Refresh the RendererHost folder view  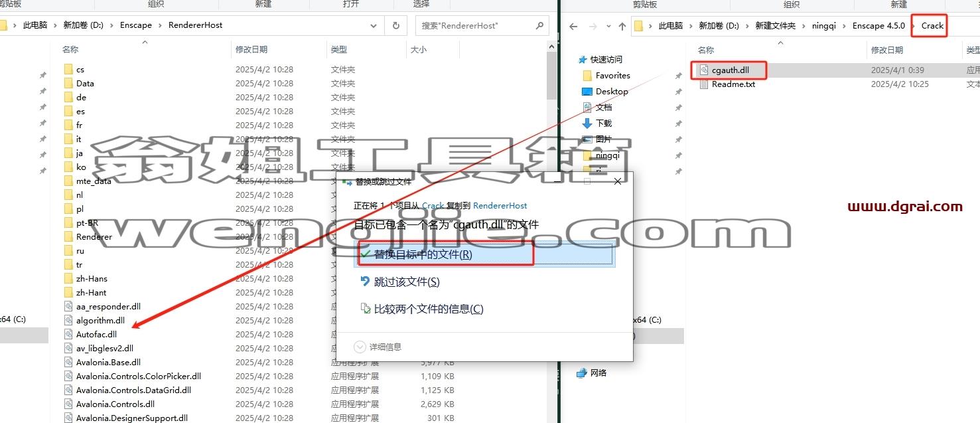point(396,25)
